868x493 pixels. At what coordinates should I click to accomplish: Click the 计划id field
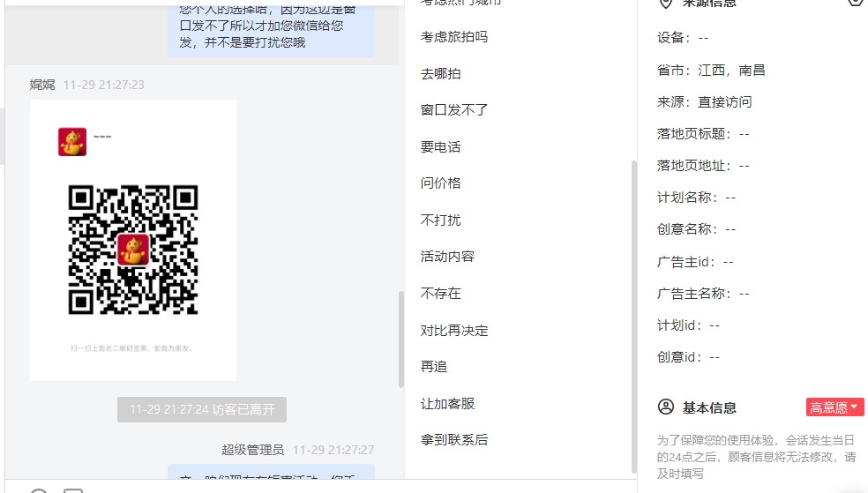[x=689, y=325]
